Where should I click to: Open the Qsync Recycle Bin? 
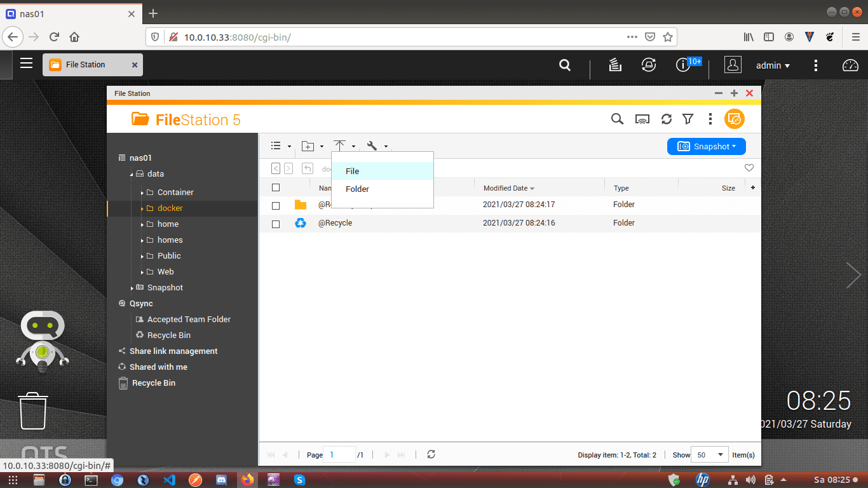(x=169, y=335)
